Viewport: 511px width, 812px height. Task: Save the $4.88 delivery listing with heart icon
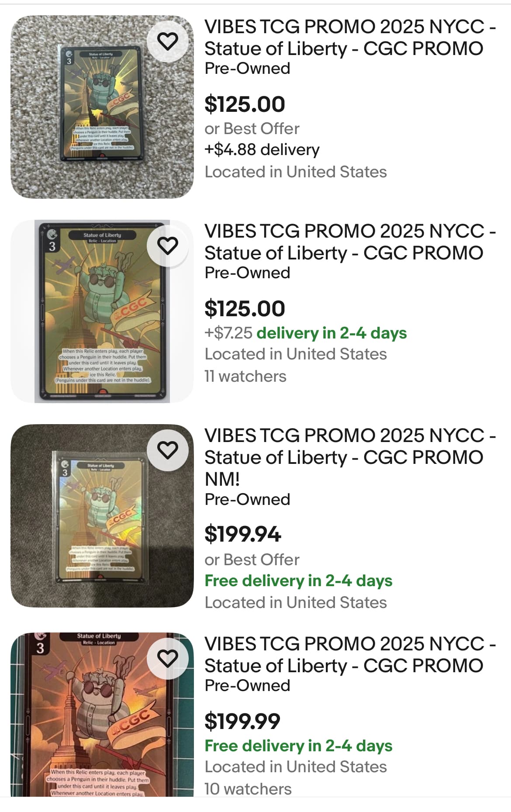pos(168,41)
